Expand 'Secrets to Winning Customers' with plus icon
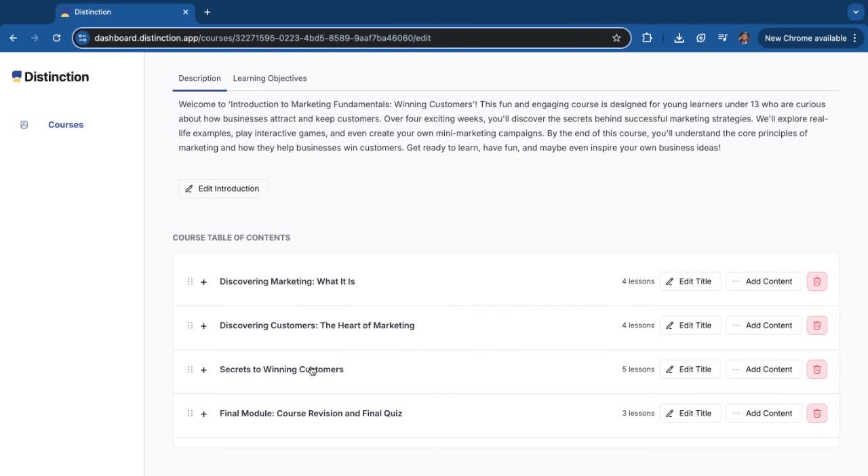Viewport: 868px width, 476px height. coord(203,370)
